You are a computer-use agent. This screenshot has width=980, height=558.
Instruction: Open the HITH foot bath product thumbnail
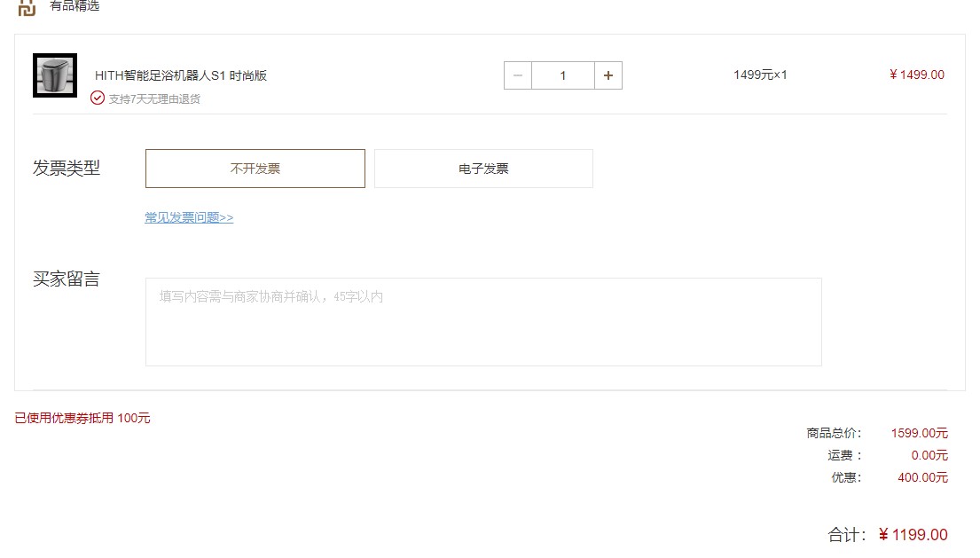tap(55, 75)
